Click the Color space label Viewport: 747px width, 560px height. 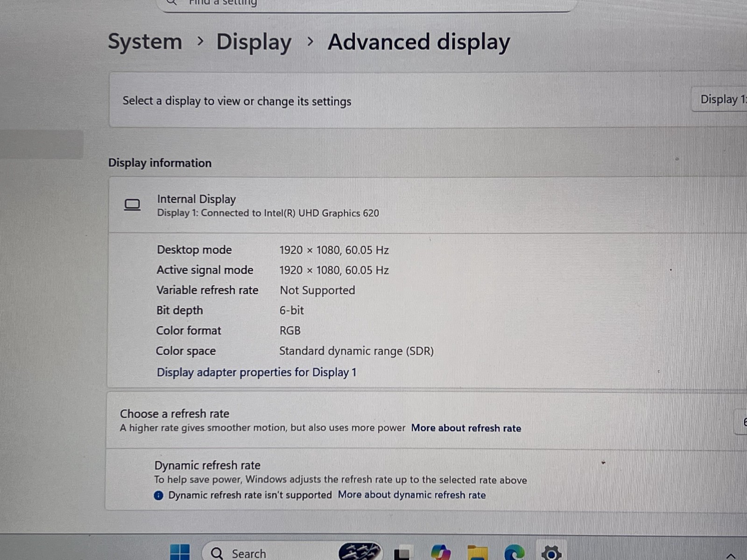(x=186, y=351)
